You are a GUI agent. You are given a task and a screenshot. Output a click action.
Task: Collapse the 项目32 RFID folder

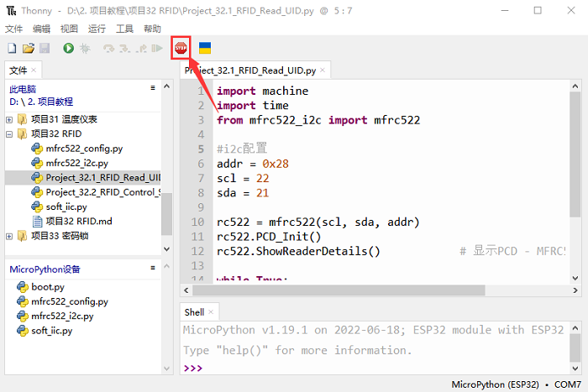pos(9,133)
